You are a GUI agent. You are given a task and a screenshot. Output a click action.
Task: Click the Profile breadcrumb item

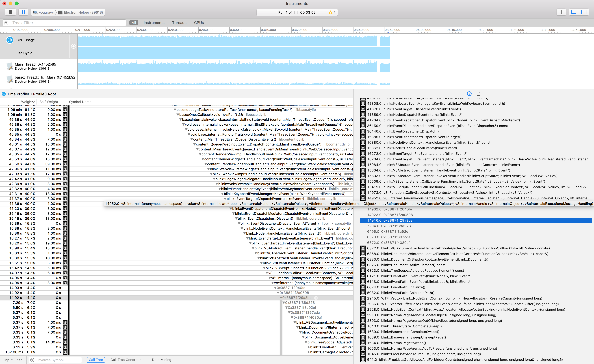39,94
